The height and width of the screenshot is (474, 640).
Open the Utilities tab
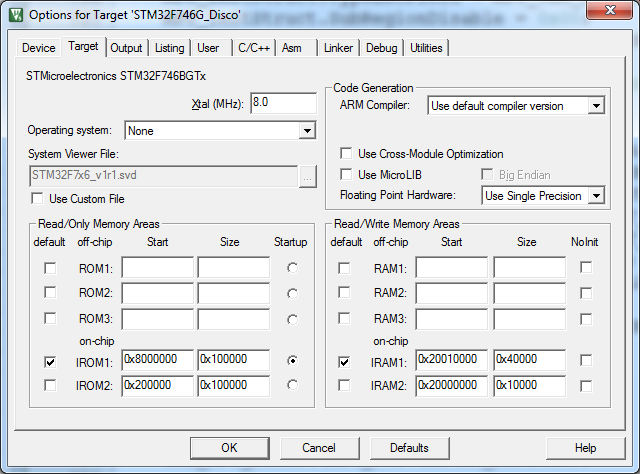point(426,48)
